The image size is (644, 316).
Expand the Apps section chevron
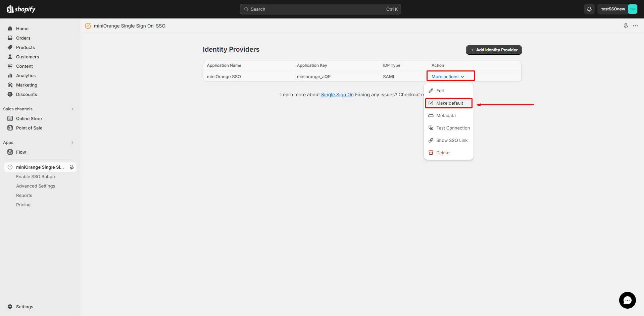[72, 143]
